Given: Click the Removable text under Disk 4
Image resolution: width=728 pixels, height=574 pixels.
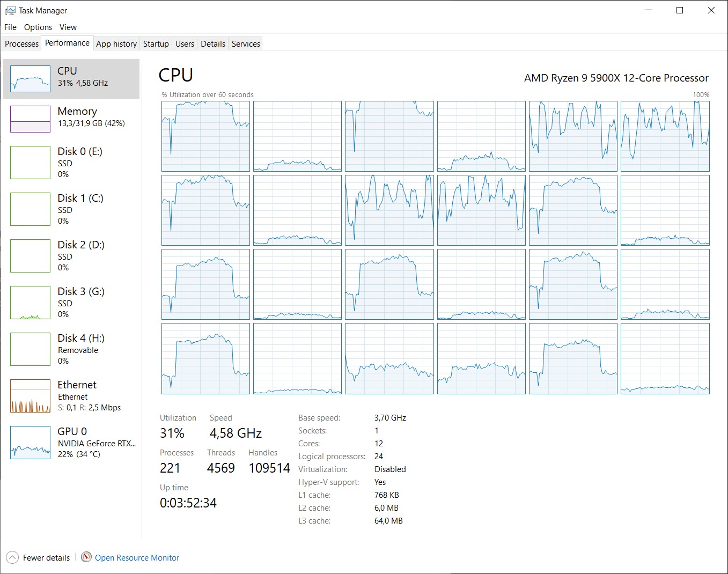Looking at the screenshot, I should [x=78, y=350].
